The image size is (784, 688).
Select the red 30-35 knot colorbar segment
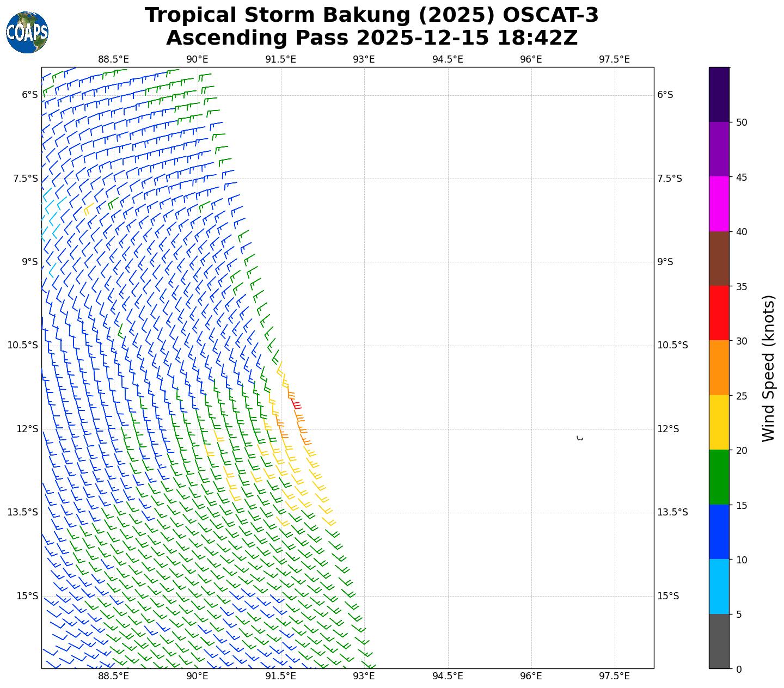[x=719, y=313]
